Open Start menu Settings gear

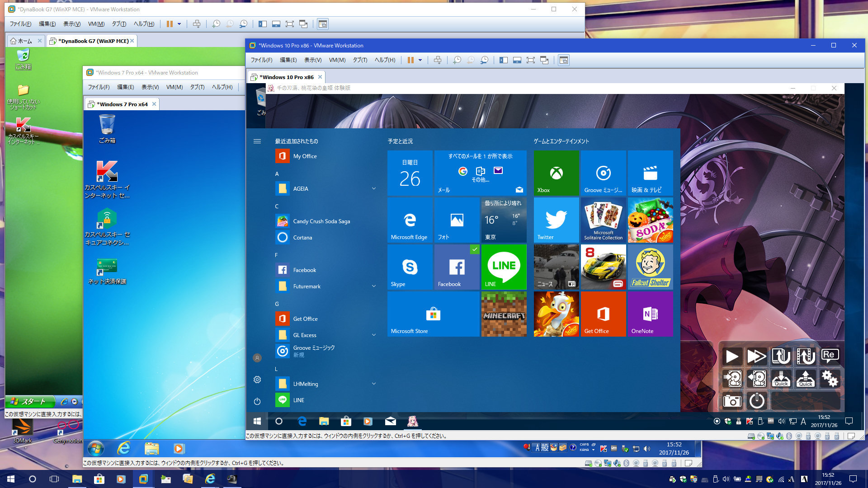[257, 380]
